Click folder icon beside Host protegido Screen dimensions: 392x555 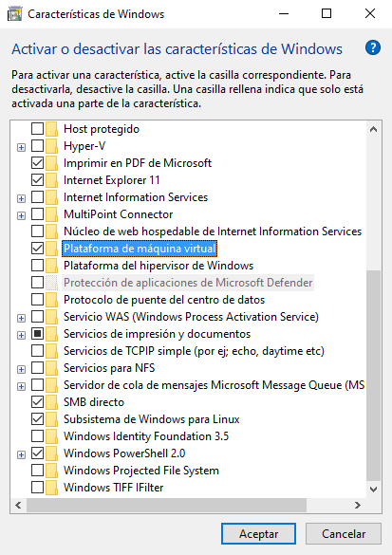click(51, 129)
